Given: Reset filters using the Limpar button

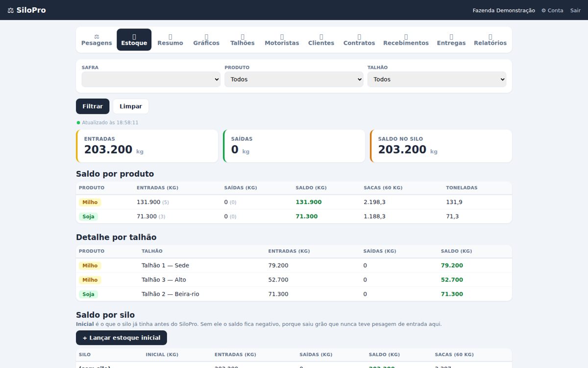Looking at the screenshot, I should [131, 106].
